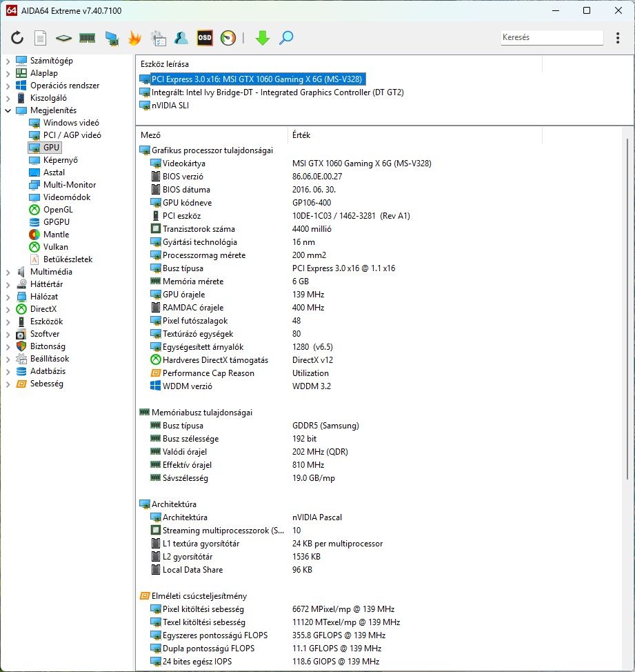Select the Intel Ivy Bridge integrated device

point(272,92)
